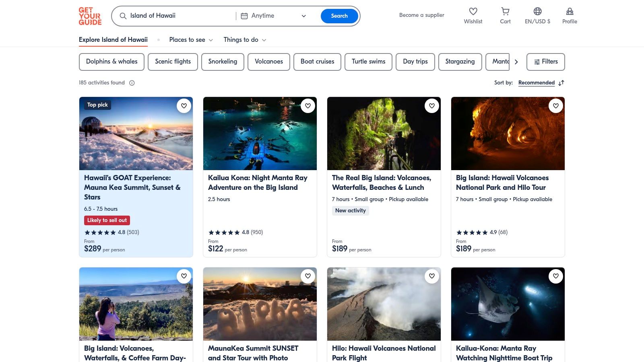644x362 pixels.
Task: Open the woman photographing crater photo
Action: click(136, 304)
